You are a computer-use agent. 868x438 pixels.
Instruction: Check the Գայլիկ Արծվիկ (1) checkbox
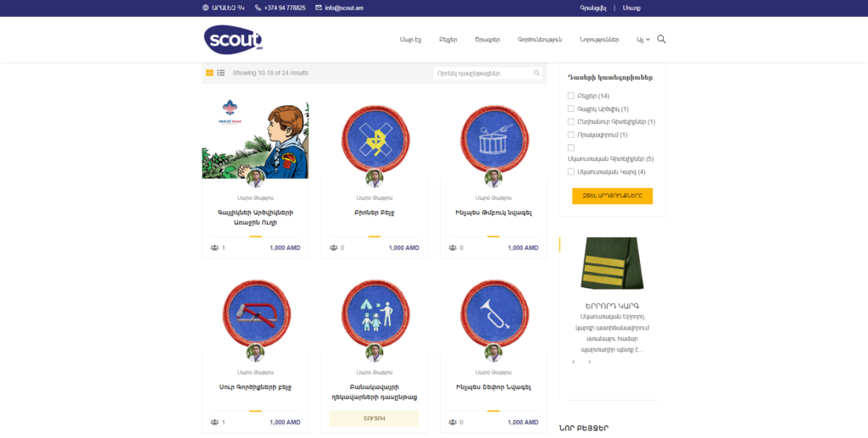coord(570,109)
